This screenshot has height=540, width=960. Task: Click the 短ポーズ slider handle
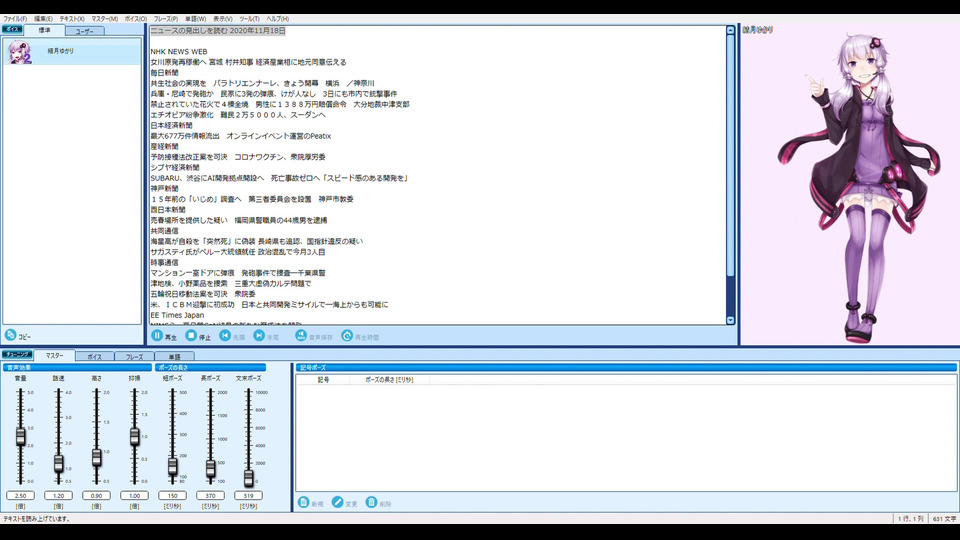(x=173, y=467)
